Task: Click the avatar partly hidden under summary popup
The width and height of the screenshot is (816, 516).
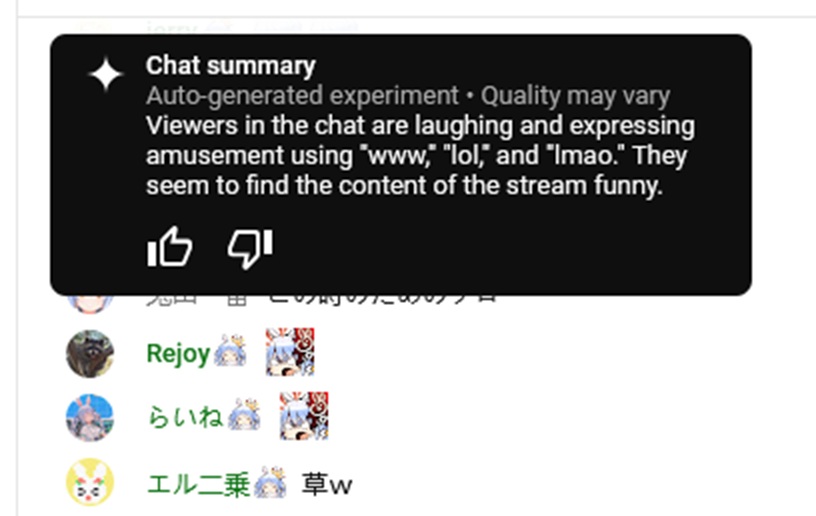Action: click(90, 304)
